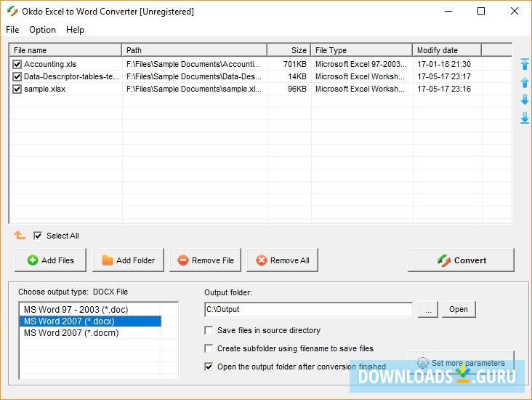The width and height of the screenshot is (532, 400).
Task: Click the orange up-arrow icon beside Select All
Action: [20, 235]
